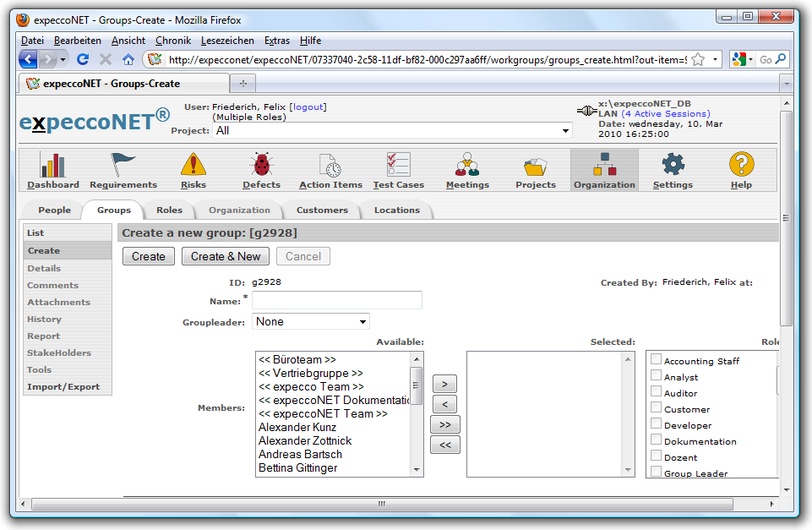Open the Datei menu
812x530 pixels.
32,41
